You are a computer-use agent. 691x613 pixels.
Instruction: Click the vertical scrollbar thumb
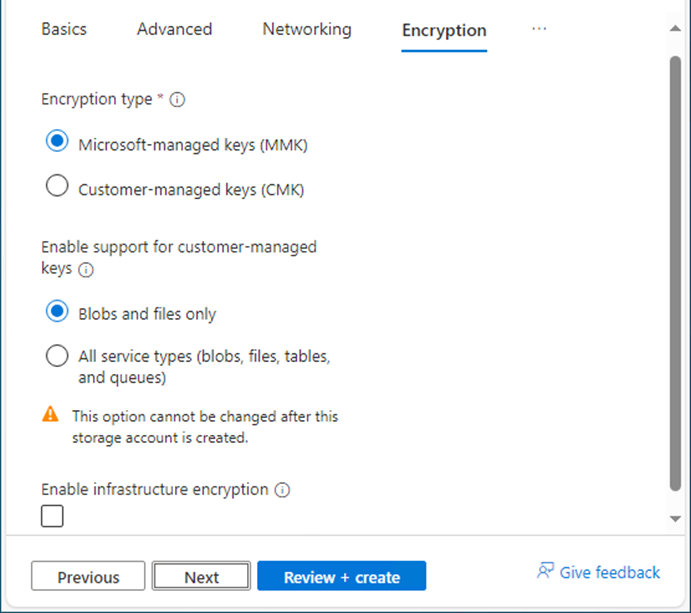675,273
